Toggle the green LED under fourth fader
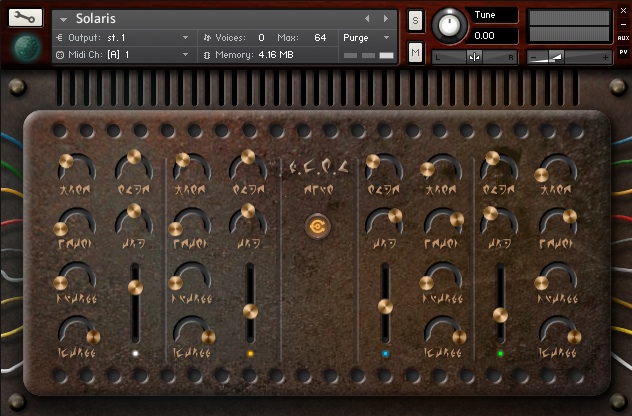 (x=500, y=354)
